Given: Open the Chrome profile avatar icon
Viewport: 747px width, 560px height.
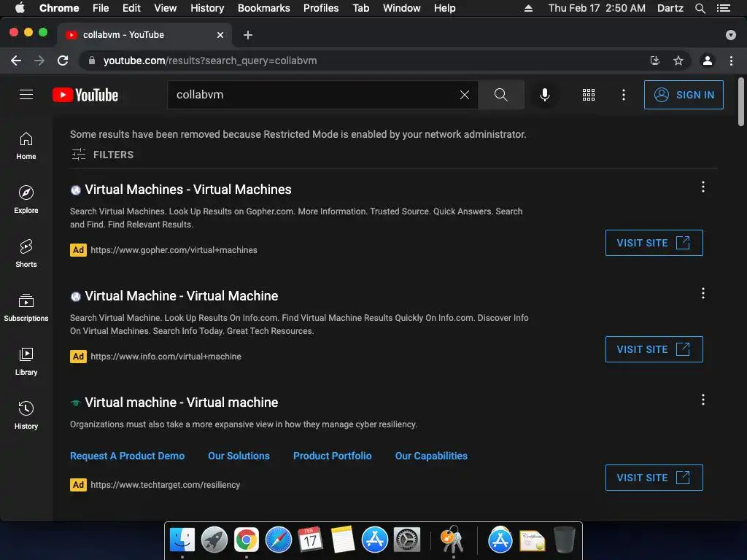Looking at the screenshot, I should pyautogui.click(x=708, y=61).
